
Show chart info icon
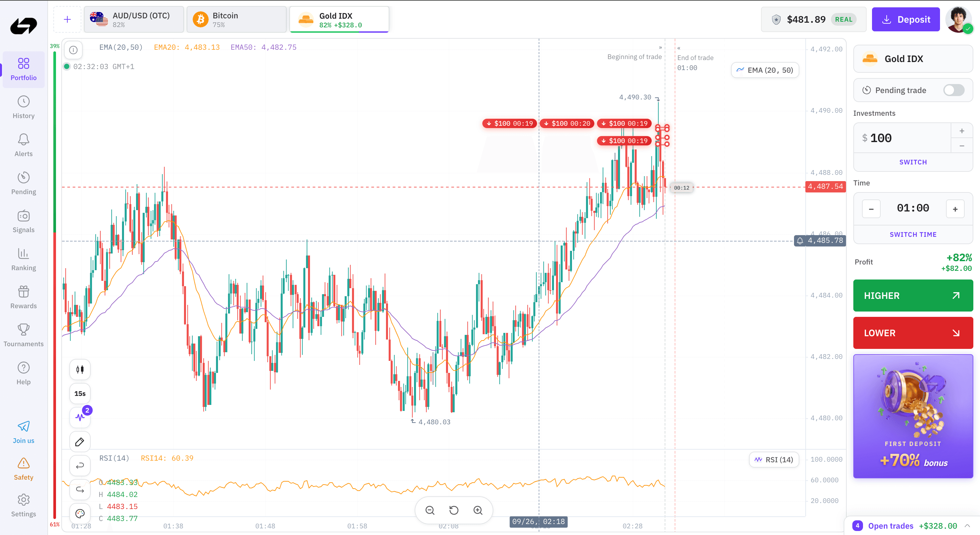(x=73, y=50)
